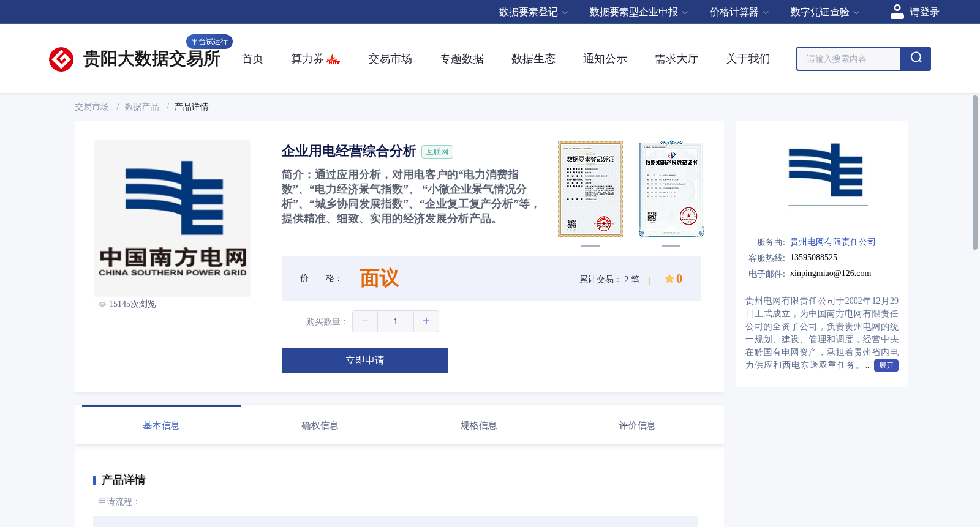Switch to the 评价信息 tab
The width and height of the screenshot is (980, 527).
(x=637, y=425)
